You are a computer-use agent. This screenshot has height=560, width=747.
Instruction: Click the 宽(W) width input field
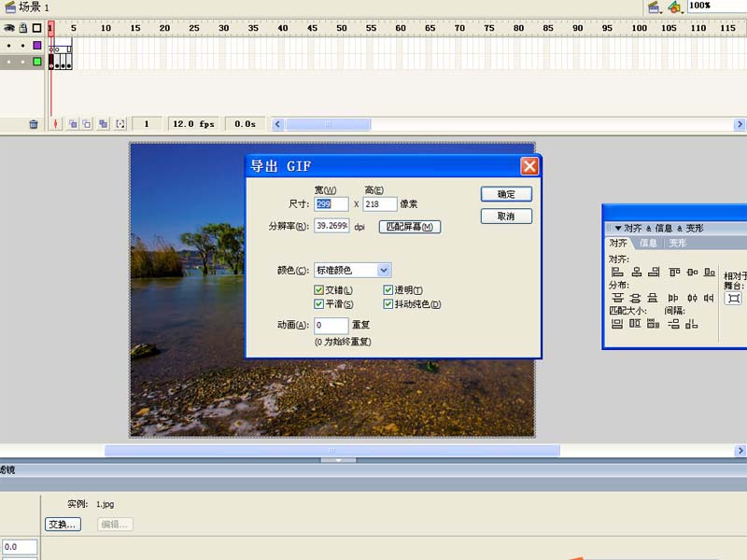coord(331,204)
